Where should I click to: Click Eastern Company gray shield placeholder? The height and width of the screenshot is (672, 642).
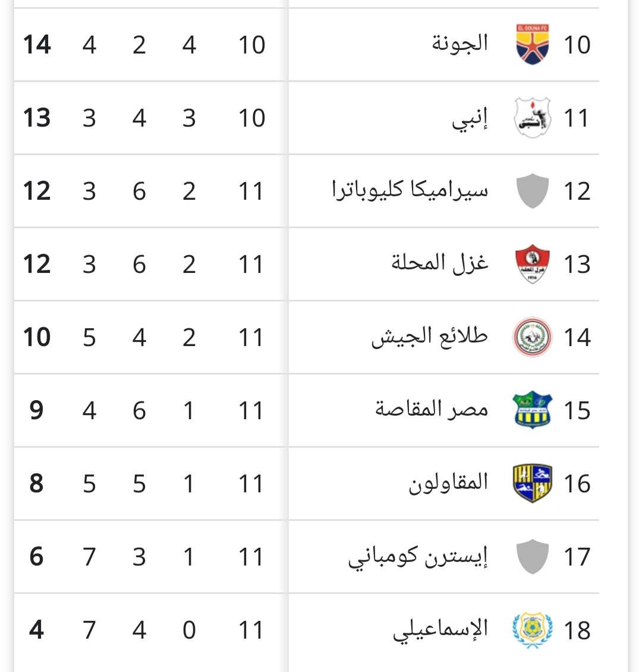(533, 557)
